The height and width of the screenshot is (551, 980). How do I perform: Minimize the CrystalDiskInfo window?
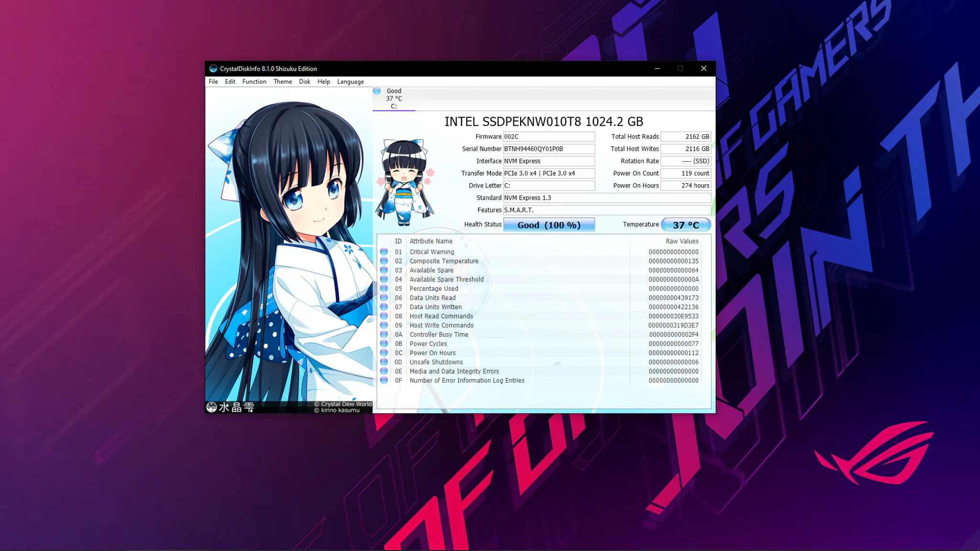(x=657, y=68)
